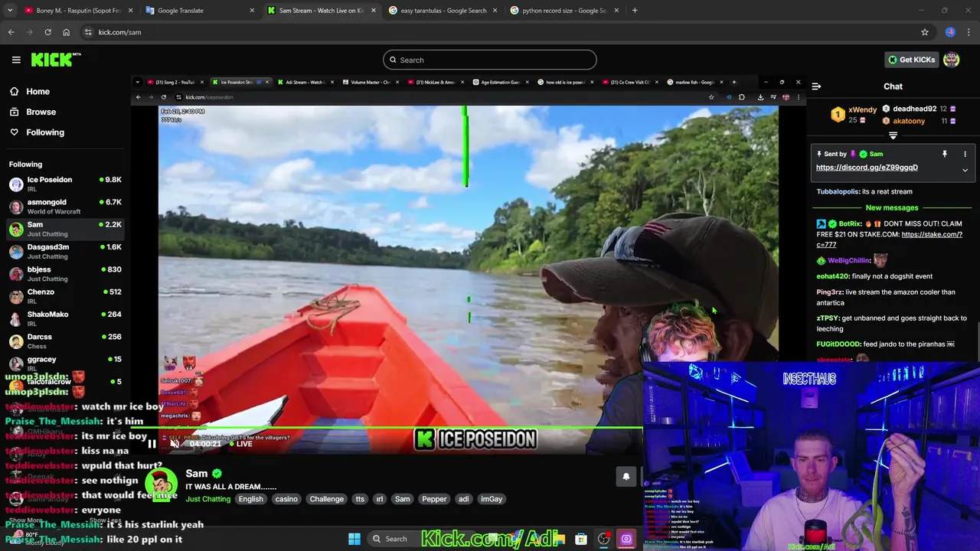Open the Chrome profile icon
Image resolution: width=980 pixels, height=551 pixels.
950,32
